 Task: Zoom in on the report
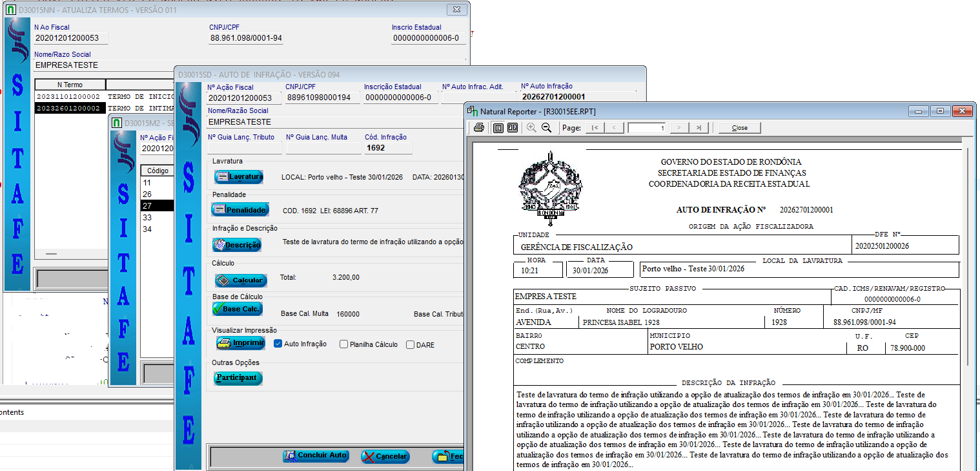point(532,128)
